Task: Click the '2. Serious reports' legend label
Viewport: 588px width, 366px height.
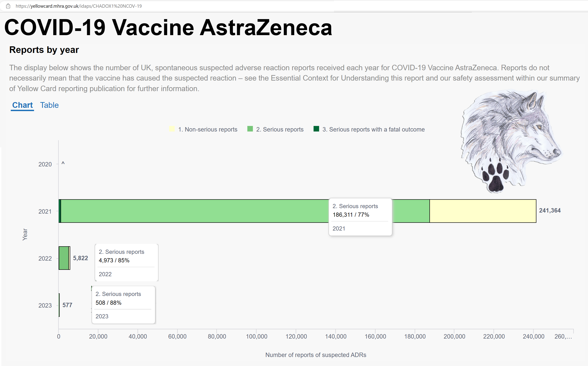Action: (x=280, y=129)
